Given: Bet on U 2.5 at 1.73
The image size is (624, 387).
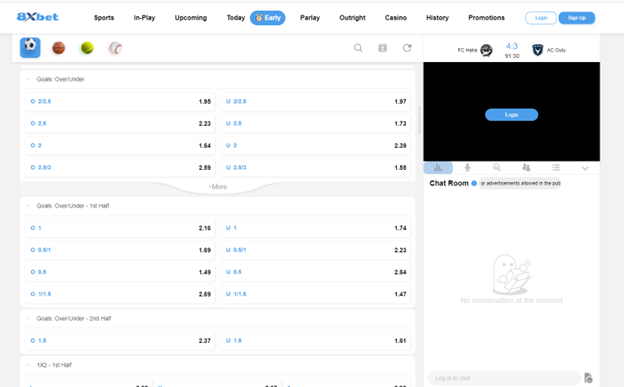Looking at the screenshot, I should click(315, 123).
